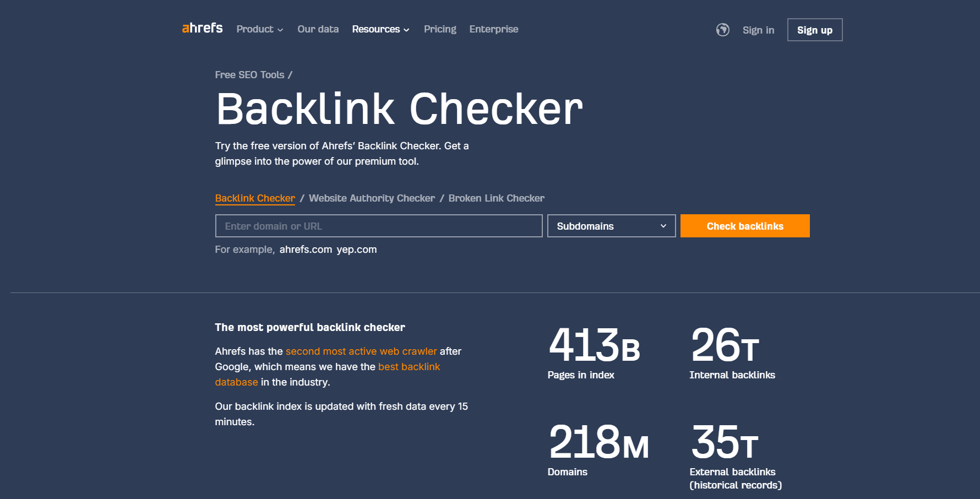Image resolution: width=980 pixels, height=499 pixels.
Task: Open the language globe icon
Action: tap(722, 30)
